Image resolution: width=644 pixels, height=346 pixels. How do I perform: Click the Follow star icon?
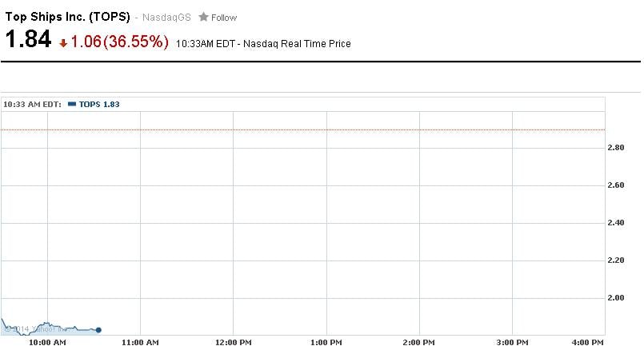pos(203,17)
